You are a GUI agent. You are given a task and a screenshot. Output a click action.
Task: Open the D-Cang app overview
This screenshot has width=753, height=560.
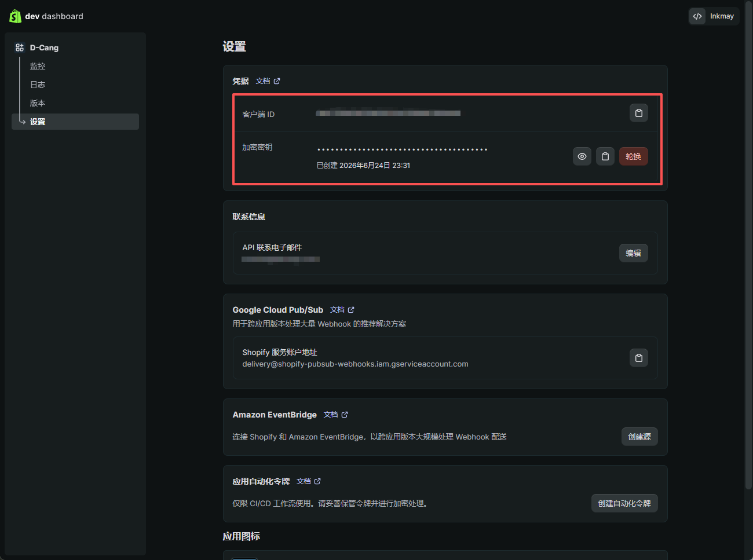click(x=44, y=47)
